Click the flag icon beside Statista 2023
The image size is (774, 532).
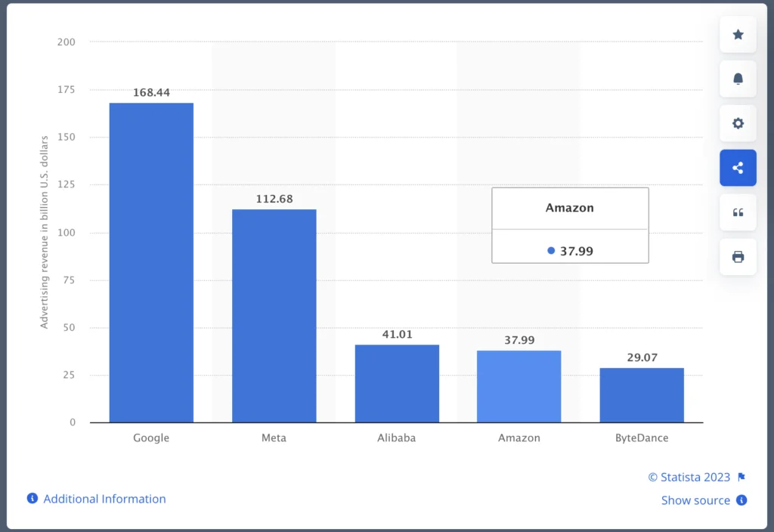click(741, 478)
